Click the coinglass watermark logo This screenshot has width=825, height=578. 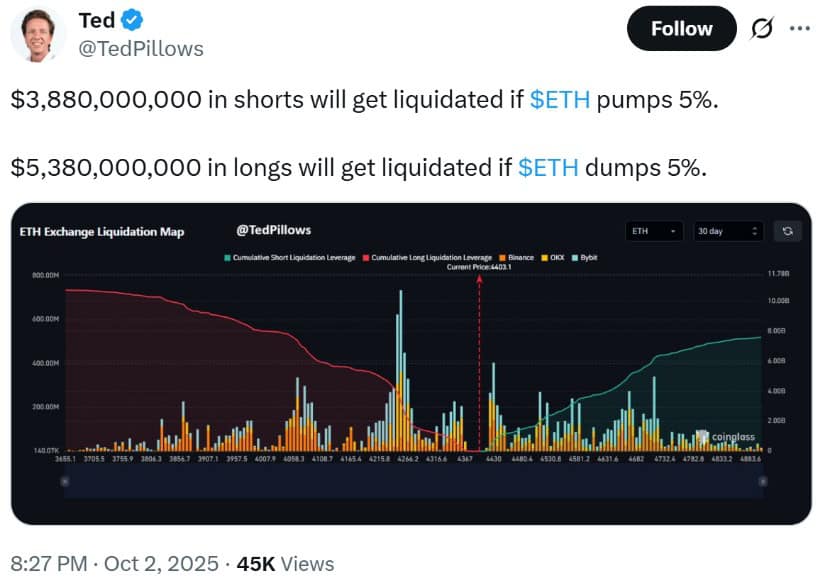point(728,437)
